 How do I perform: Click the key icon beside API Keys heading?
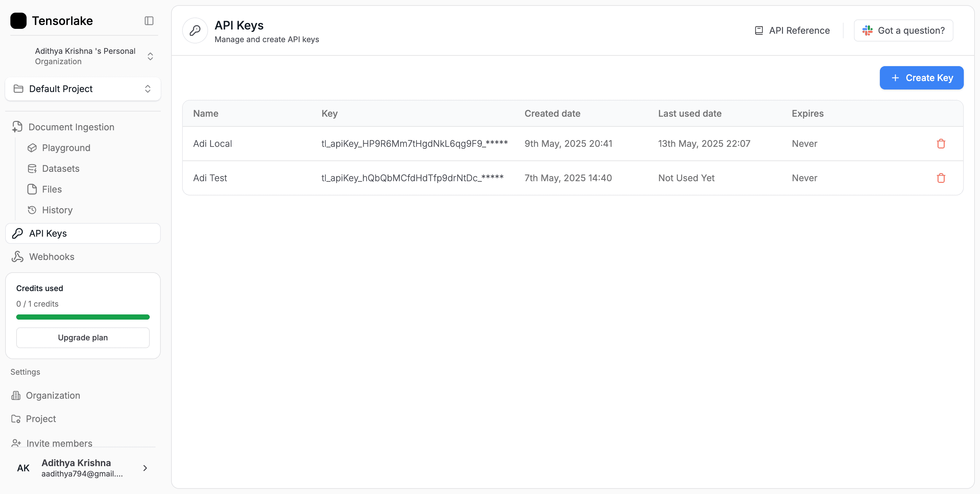(x=195, y=30)
